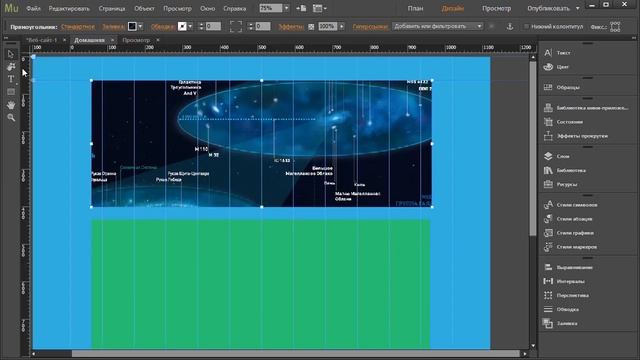
Task: Switch to План mode
Action: click(x=415, y=8)
